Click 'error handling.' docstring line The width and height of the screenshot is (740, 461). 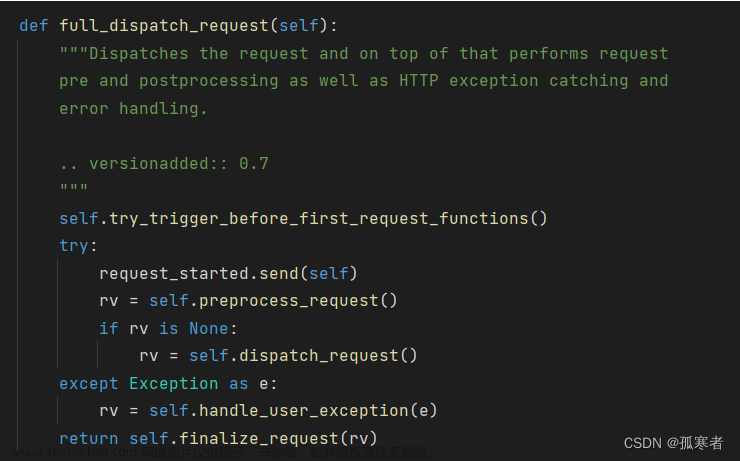pyautogui.click(x=134, y=109)
